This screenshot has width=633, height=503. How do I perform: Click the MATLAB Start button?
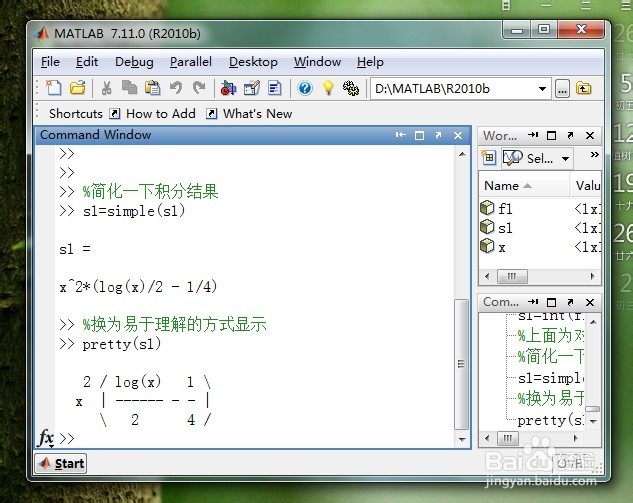pyautogui.click(x=61, y=463)
